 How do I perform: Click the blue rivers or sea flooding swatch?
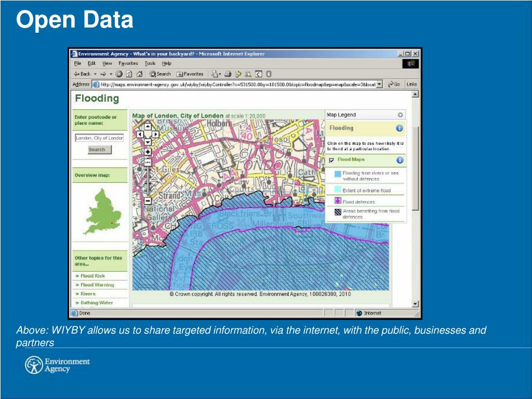point(338,174)
